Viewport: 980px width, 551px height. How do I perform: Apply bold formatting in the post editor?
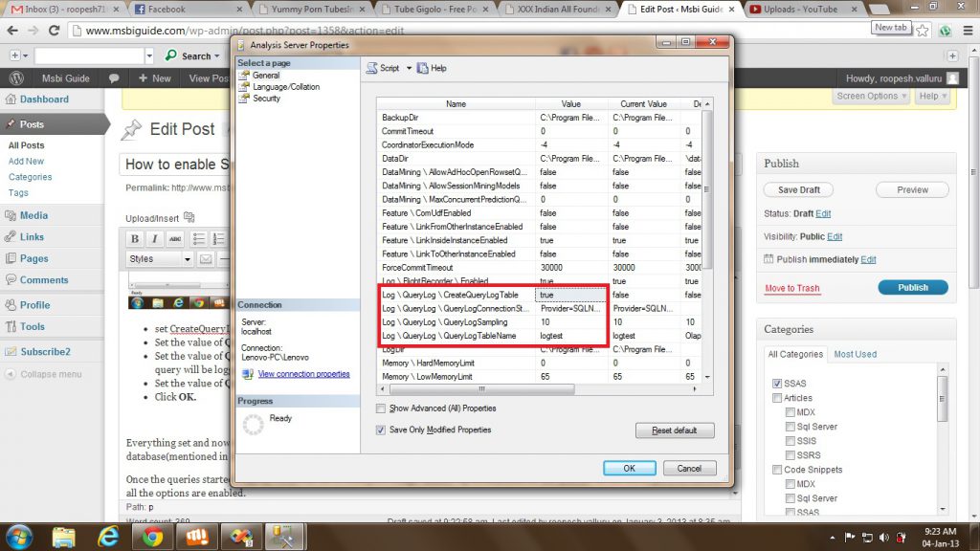click(133, 239)
